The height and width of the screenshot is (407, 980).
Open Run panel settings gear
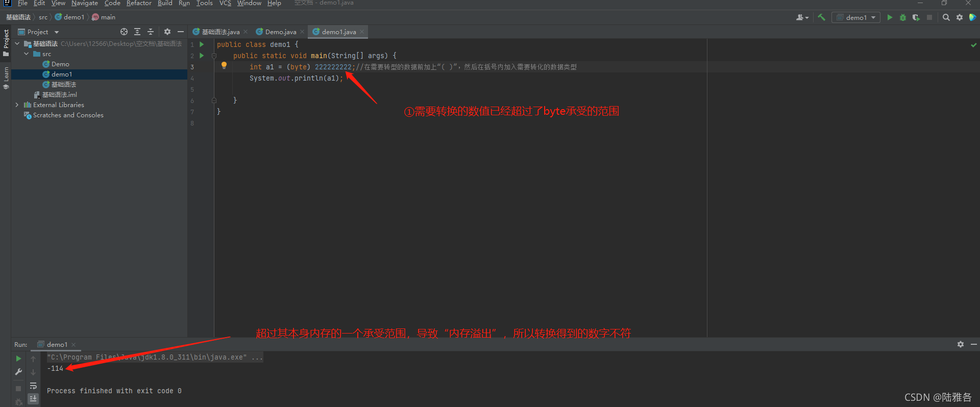click(x=960, y=344)
